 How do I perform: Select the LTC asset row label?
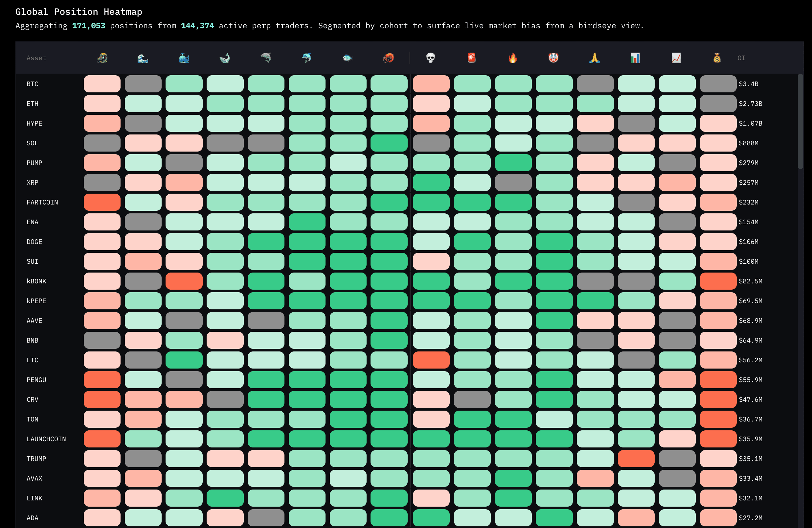point(33,360)
